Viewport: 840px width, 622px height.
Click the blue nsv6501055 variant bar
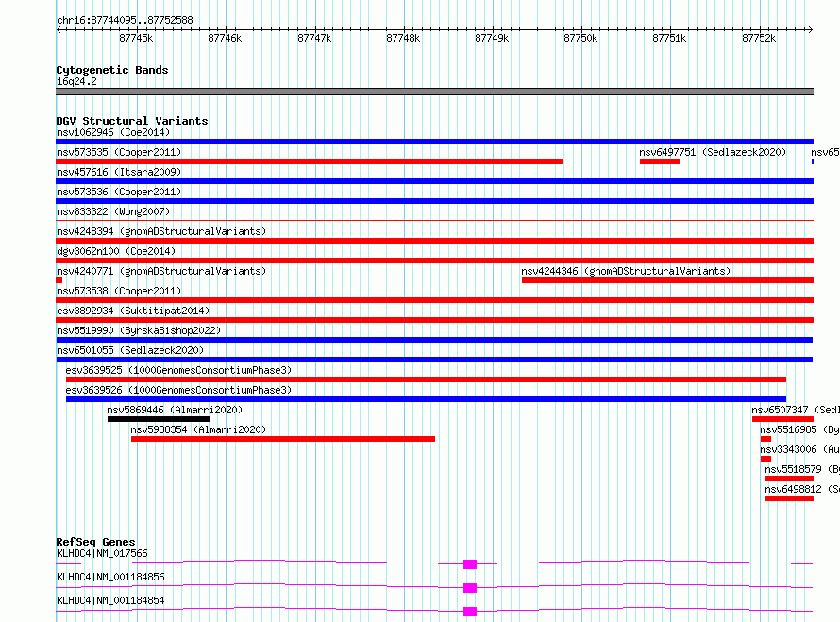[434, 360]
